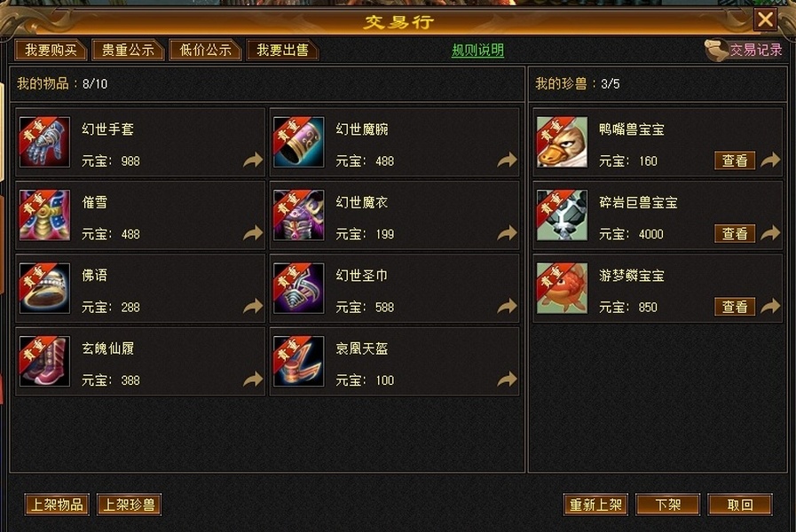Image resolution: width=796 pixels, height=532 pixels.
Task: Select the 幻世魔腕 bracer icon
Action: [x=298, y=142]
